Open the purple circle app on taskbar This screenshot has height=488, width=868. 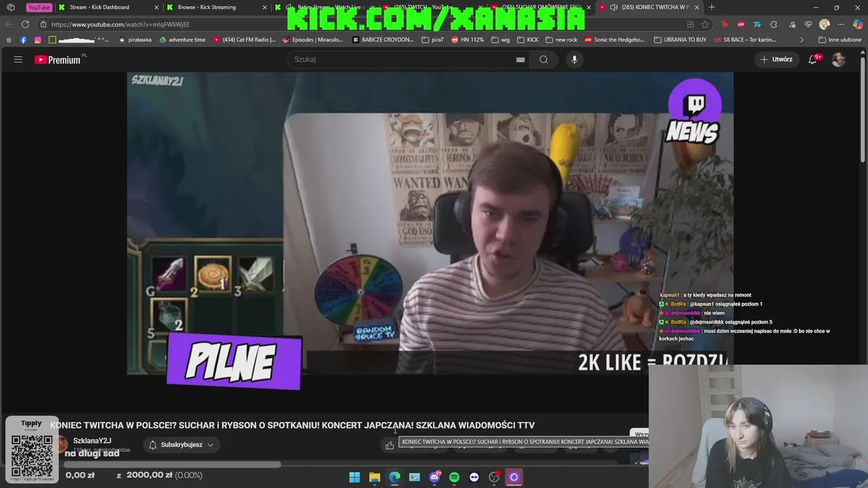514,477
